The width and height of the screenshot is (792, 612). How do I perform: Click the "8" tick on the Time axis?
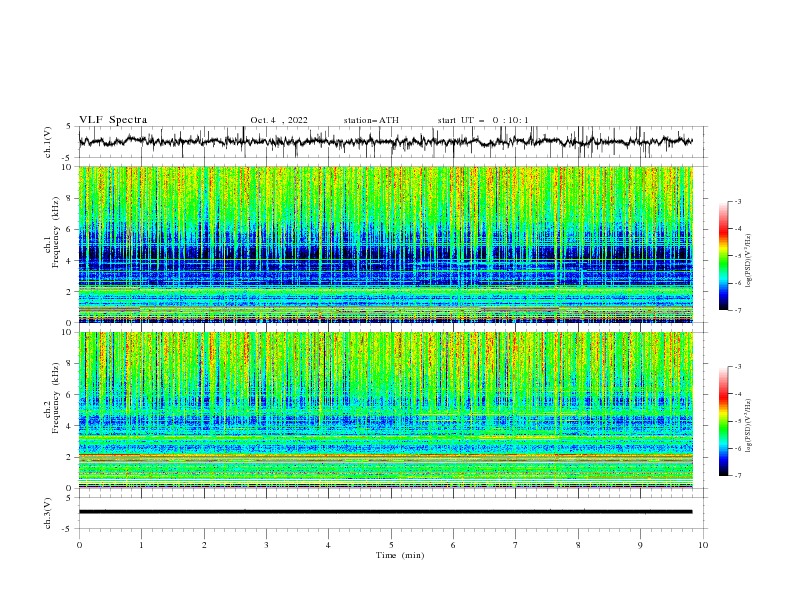click(x=578, y=545)
